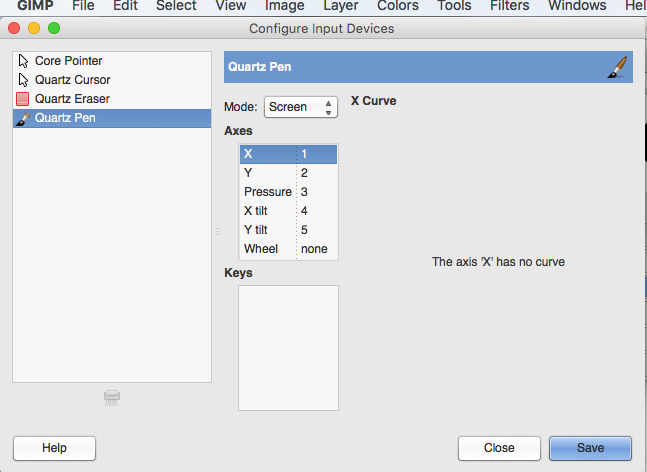Open the Colors menu
This screenshot has height=472, width=647.
coord(398,6)
